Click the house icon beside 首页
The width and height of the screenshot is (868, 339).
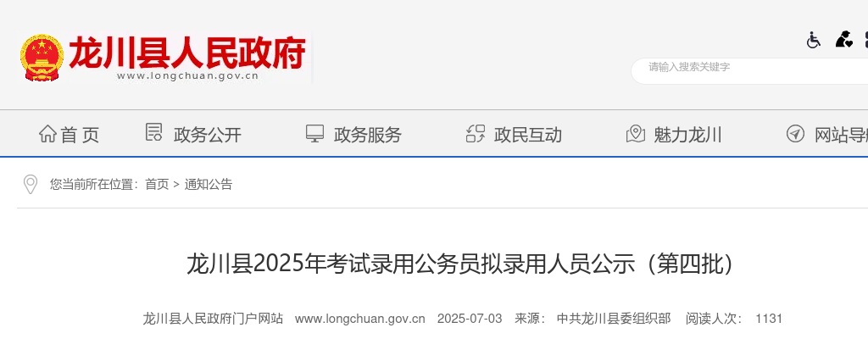pyautogui.click(x=47, y=134)
